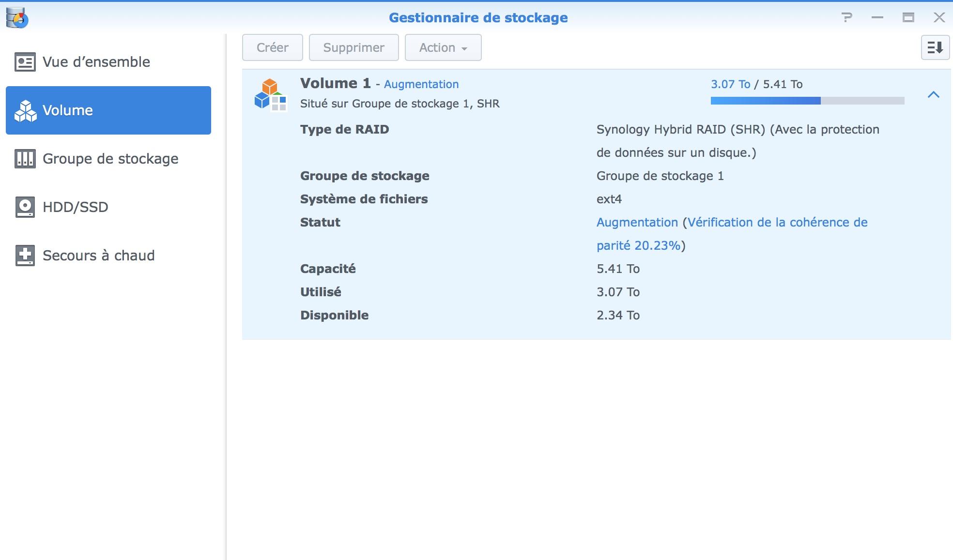Open the Groupe de stockage section
The height and width of the screenshot is (560, 953).
(x=110, y=159)
